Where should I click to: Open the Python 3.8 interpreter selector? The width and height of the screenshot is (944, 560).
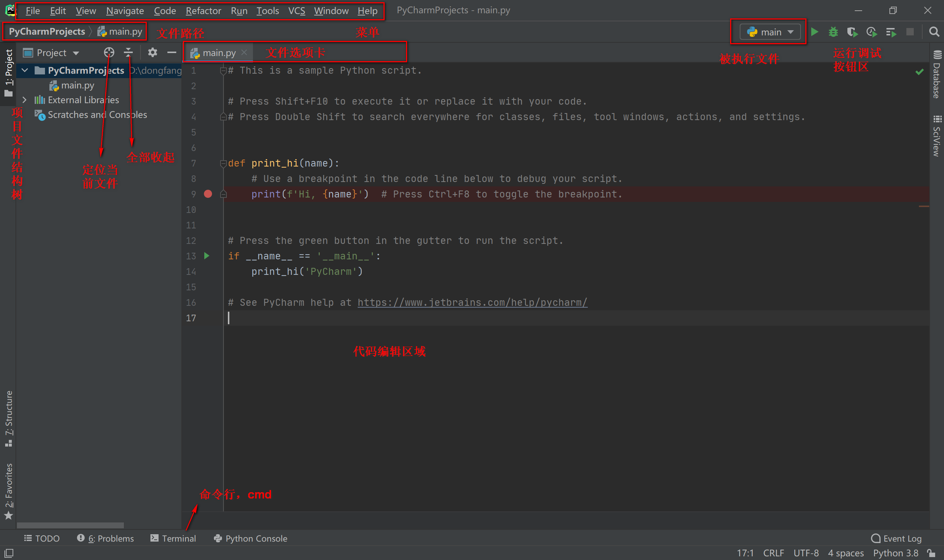(895, 553)
